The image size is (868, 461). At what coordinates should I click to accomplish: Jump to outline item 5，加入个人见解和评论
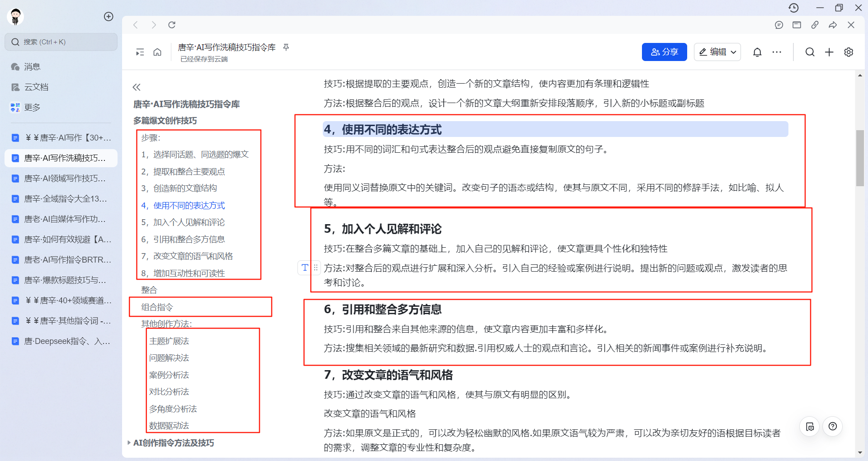point(183,222)
